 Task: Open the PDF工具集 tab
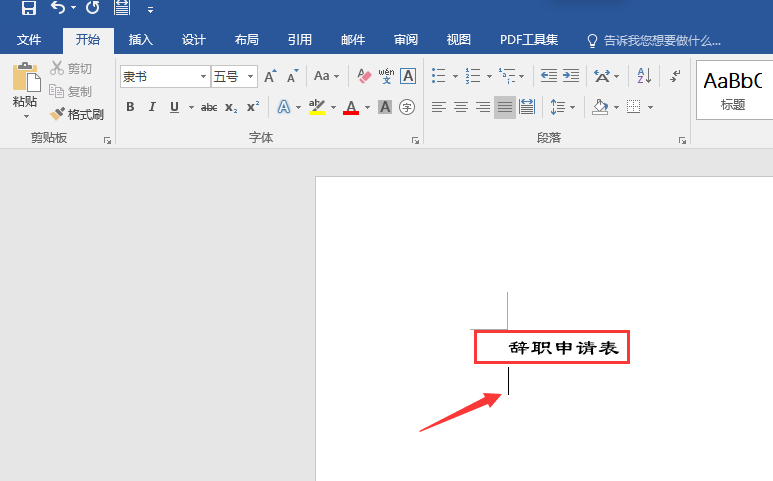(528, 40)
